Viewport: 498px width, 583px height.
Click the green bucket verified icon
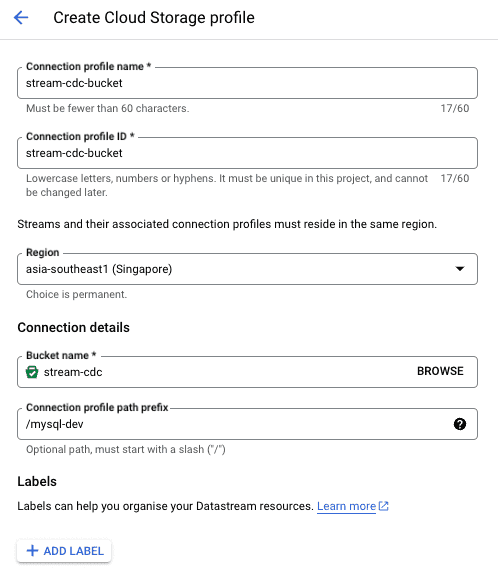[32, 372]
